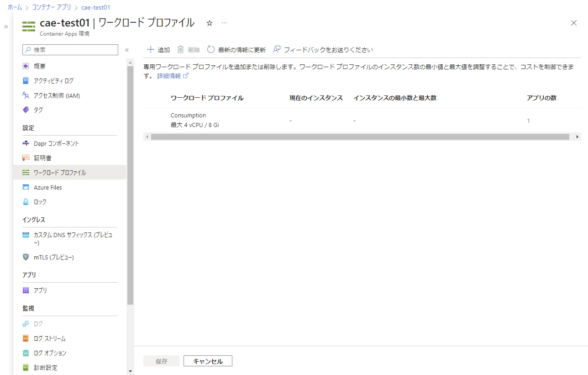Viewport: 588px width, 375px height.
Task: Go to コンテナー アプリ breadcrumb link
Action: point(51,7)
